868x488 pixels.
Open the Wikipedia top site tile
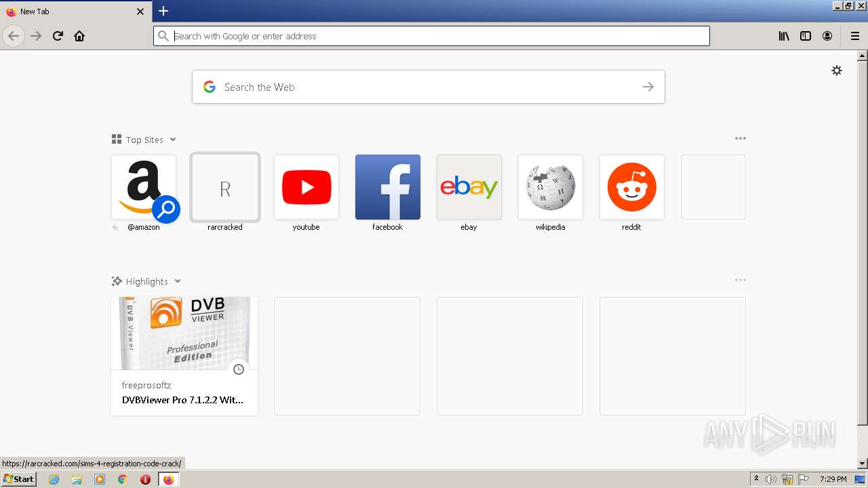[551, 187]
